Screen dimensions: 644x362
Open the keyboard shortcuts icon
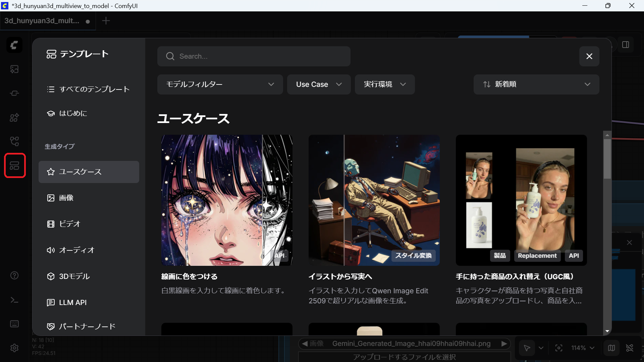[x=14, y=324]
